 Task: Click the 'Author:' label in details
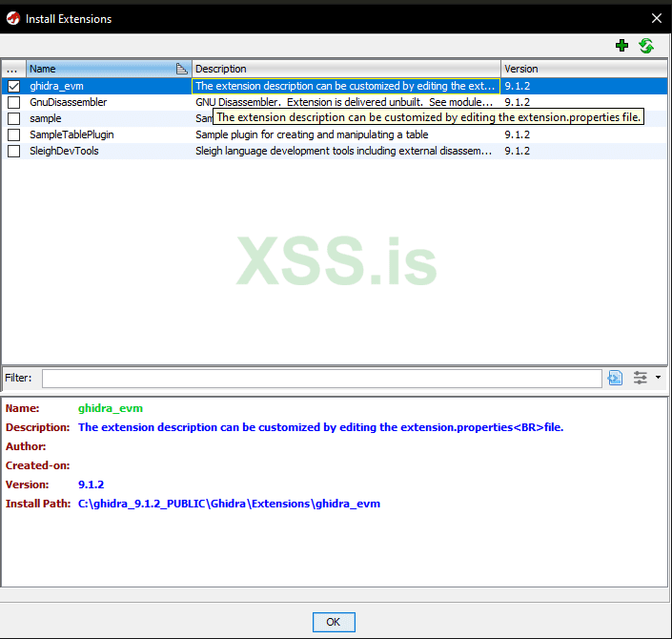point(26,447)
